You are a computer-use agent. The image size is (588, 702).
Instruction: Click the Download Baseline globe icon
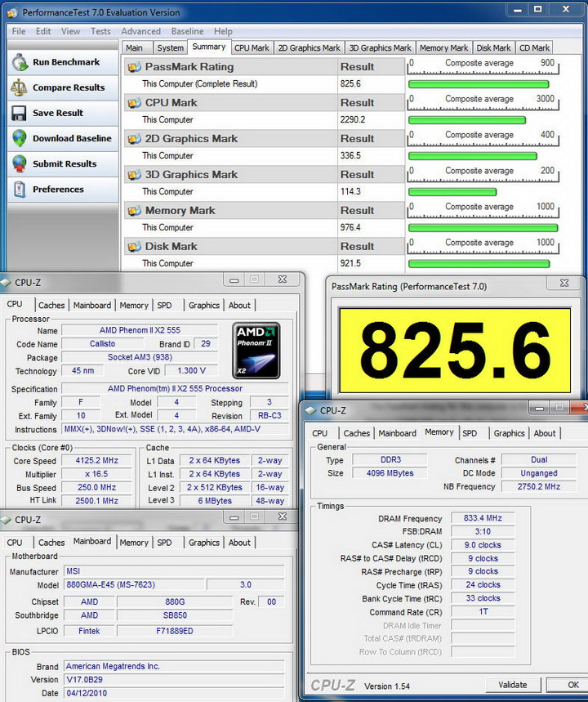(x=20, y=138)
